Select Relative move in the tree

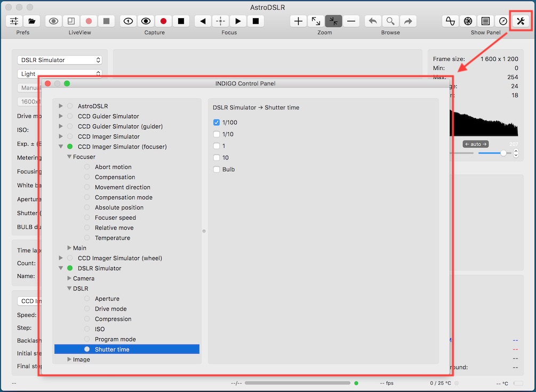pyautogui.click(x=114, y=228)
